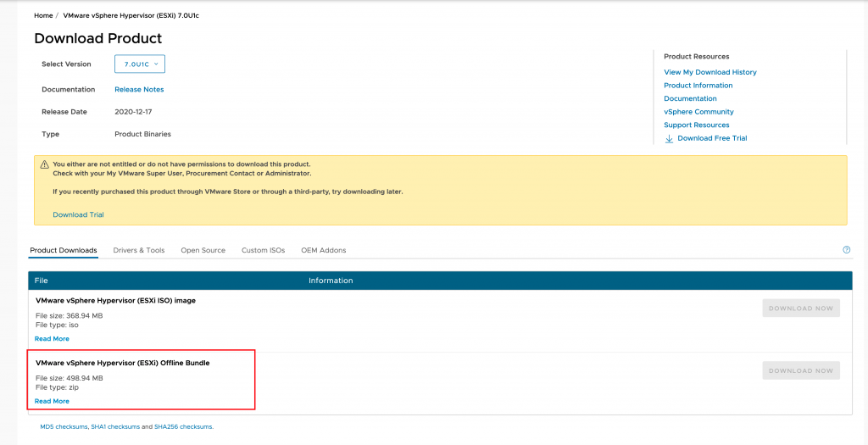
Task: Click the Product Binaries type value
Action: (x=142, y=134)
